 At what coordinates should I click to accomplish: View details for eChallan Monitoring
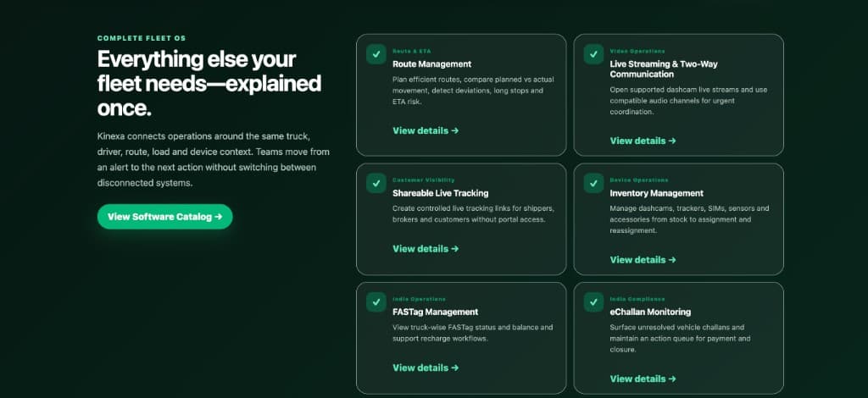pos(643,379)
